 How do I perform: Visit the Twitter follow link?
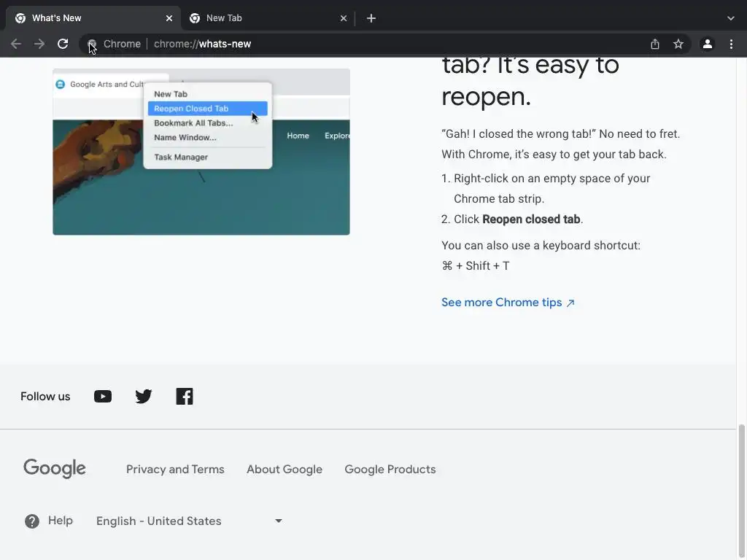[144, 396]
